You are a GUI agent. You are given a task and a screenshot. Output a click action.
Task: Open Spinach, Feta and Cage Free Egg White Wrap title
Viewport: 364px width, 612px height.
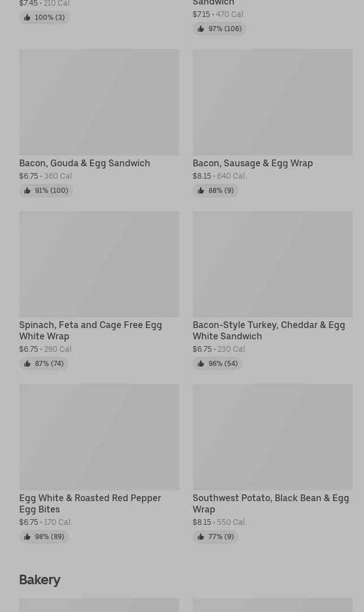(90, 330)
